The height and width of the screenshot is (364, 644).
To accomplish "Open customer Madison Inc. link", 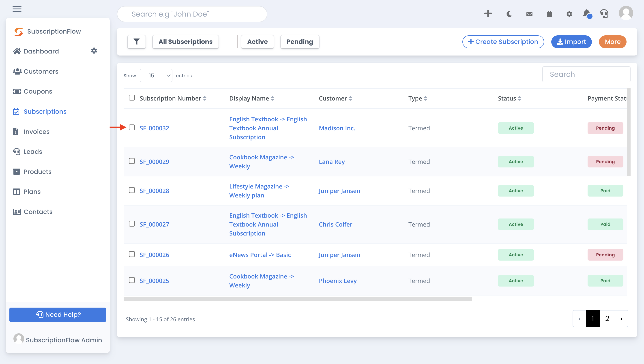I will (x=337, y=128).
